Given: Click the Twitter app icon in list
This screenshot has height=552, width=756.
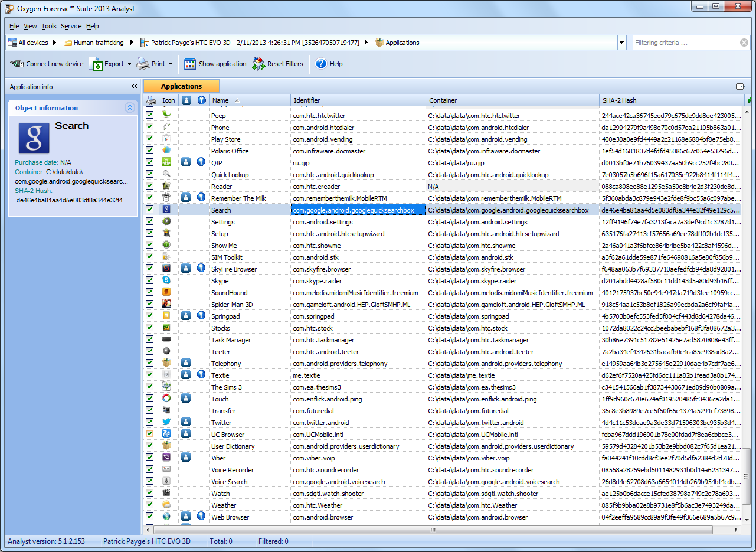Looking at the screenshot, I should coord(166,422).
